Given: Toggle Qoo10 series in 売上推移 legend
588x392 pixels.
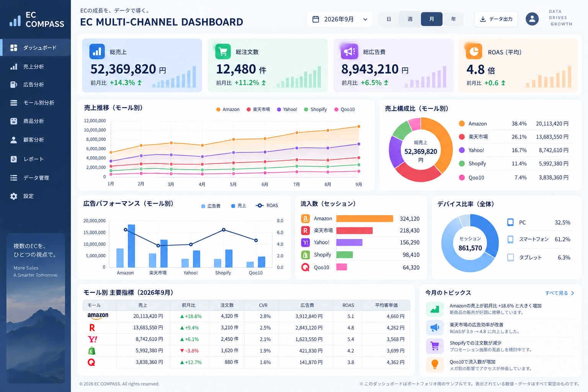Looking at the screenshot, I should click(345, 109).
